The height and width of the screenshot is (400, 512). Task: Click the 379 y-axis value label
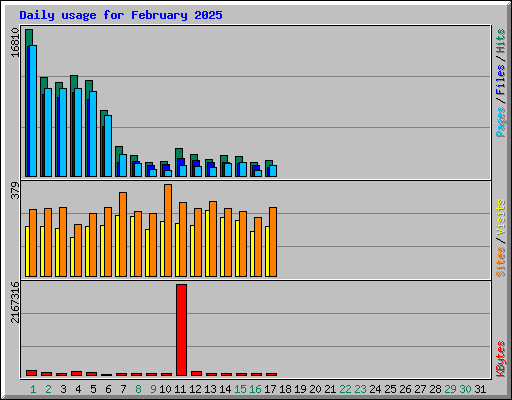(15, 190)
